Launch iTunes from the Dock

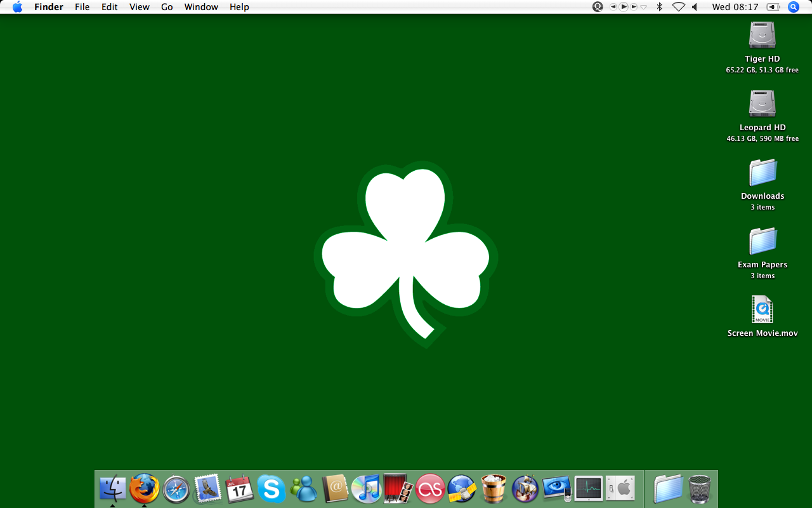(x=366, y=489)
